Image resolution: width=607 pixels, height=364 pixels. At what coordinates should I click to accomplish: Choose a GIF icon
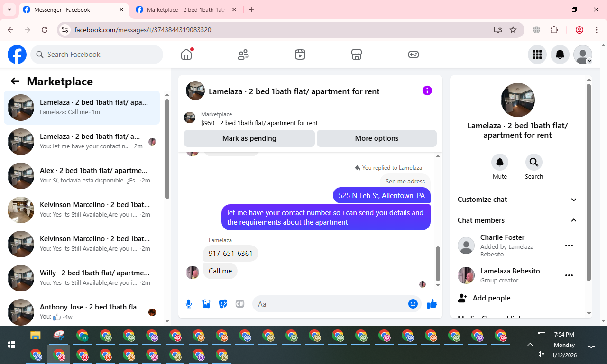point(240,304)
